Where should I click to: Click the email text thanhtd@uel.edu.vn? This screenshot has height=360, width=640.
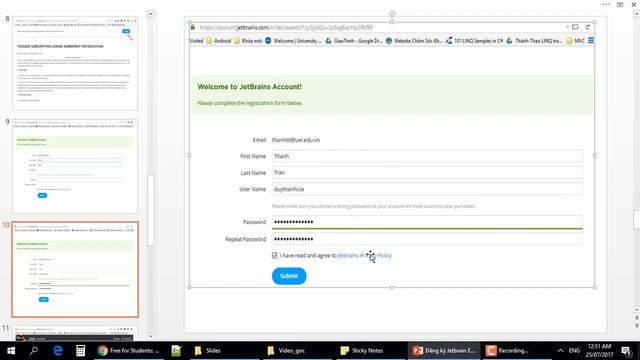pyautogui.click(x=296, y=140)
